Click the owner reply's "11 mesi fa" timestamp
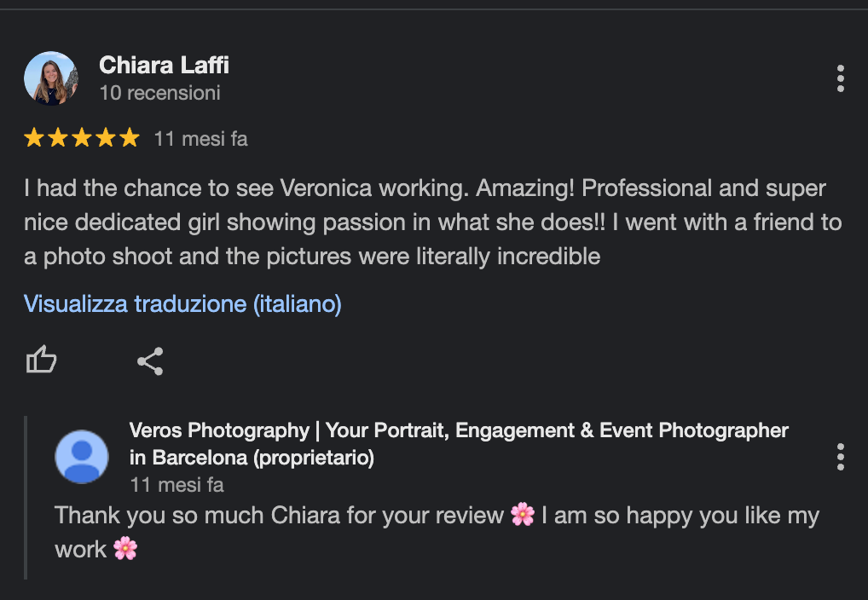The height and width of the screenshot is (600, 868). pos(176,485)
